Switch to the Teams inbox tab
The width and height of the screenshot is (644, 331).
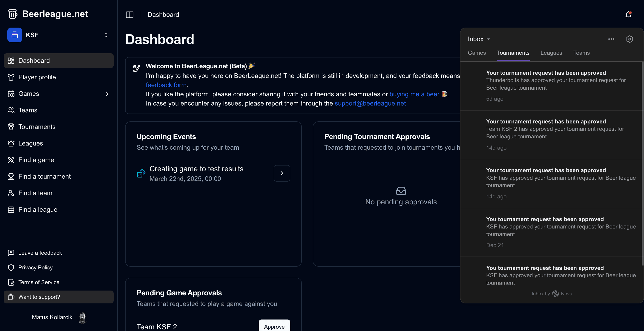[581, 53]
